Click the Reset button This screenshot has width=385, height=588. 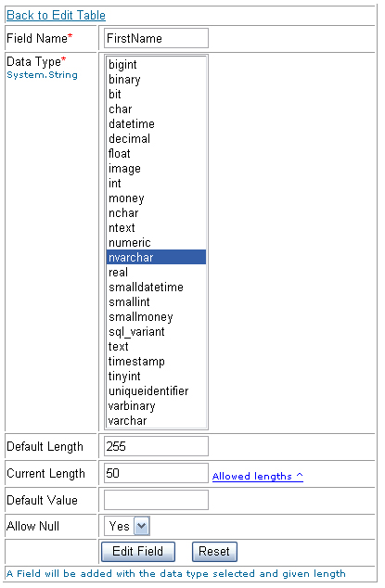click(x=214, y=552)
